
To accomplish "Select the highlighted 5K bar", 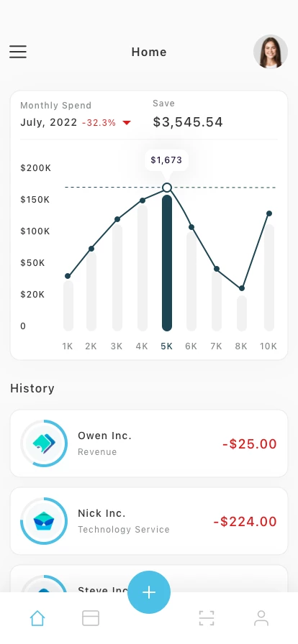I will [x=167, y=263].
